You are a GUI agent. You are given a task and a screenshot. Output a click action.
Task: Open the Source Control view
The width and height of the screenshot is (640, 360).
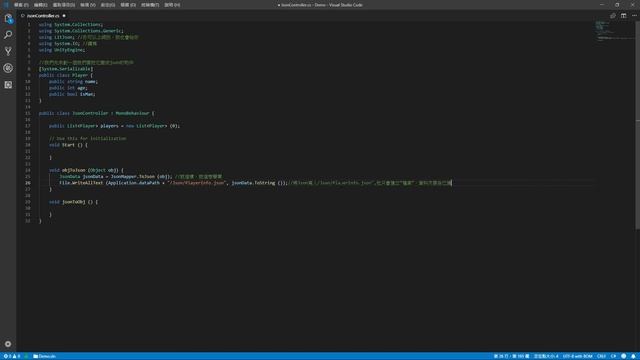[8, 51]
